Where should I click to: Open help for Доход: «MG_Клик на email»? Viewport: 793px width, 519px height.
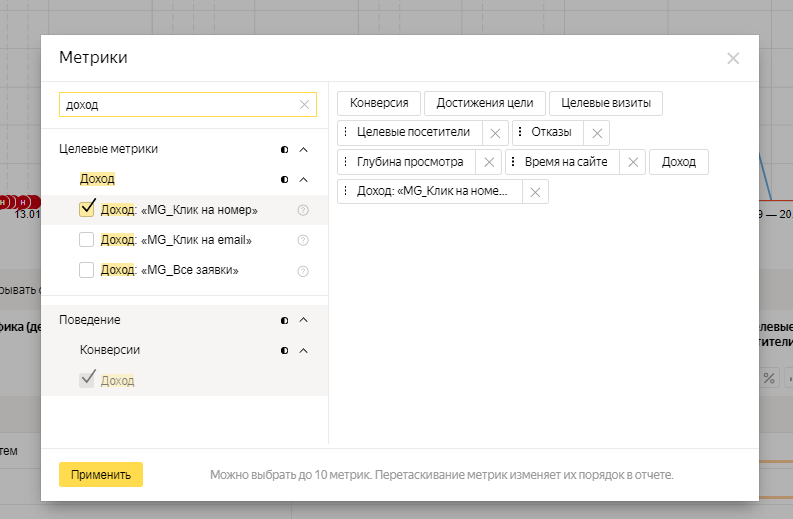(x=303, y=240)
